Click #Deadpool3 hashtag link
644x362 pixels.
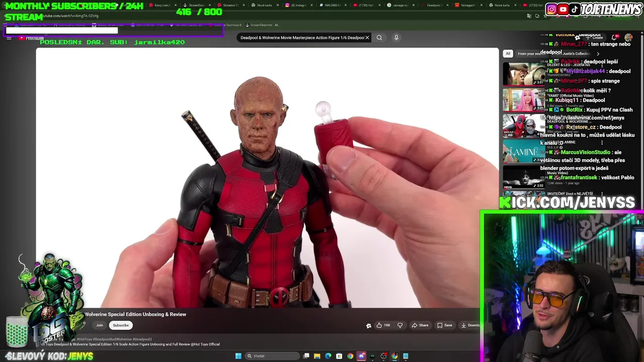click(142, 339)
